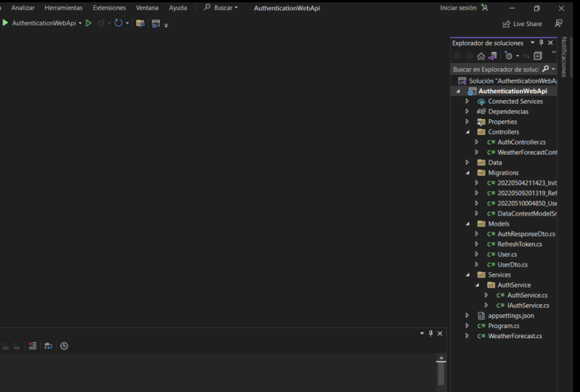Select IAuthService.cs file
580x392 pixels.
528,306
